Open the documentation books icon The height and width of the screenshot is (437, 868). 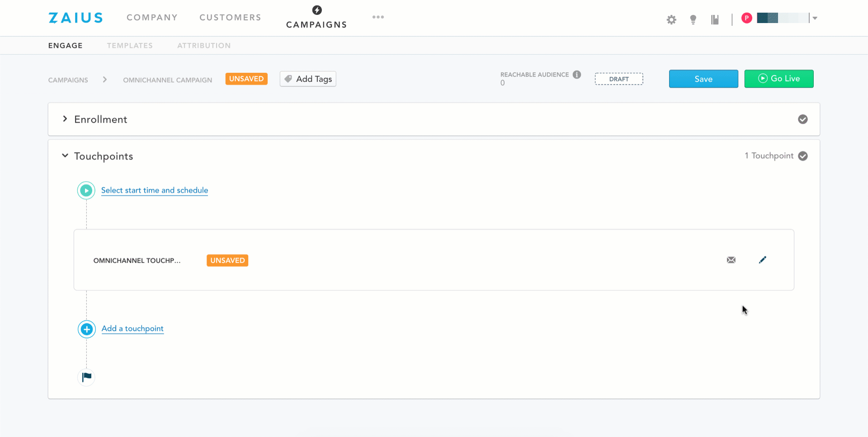pos(715,19)
